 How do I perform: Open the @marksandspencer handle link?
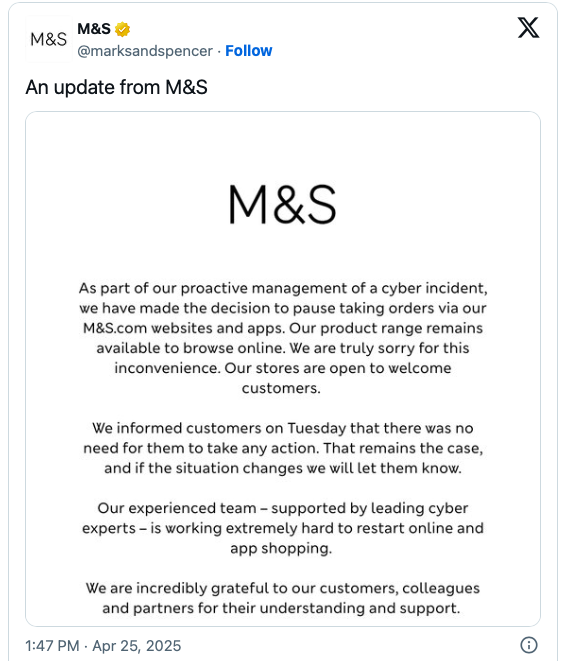(x=145, y=51)
